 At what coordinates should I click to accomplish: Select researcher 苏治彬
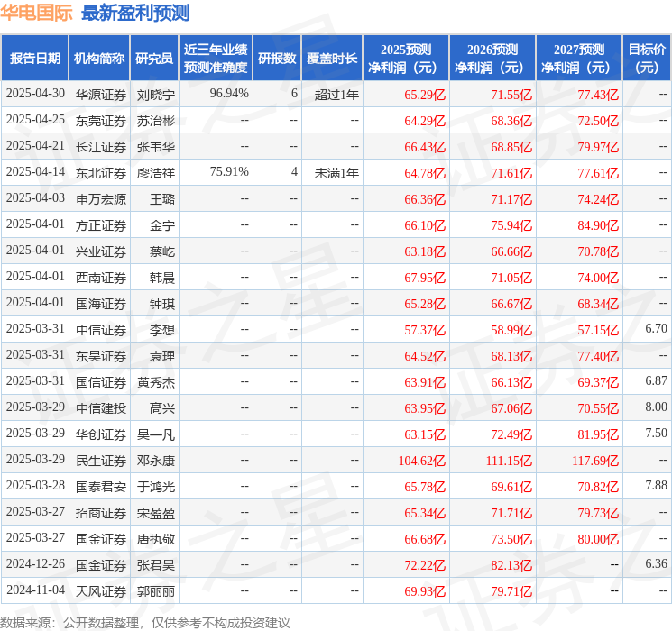[156, 121]
